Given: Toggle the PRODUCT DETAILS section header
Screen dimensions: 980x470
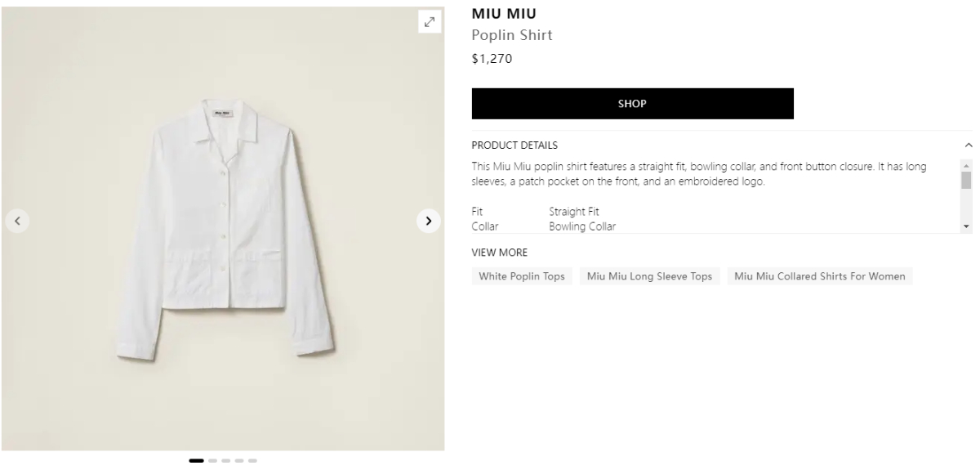Looking at the screenshot, I should coord(514,145).
